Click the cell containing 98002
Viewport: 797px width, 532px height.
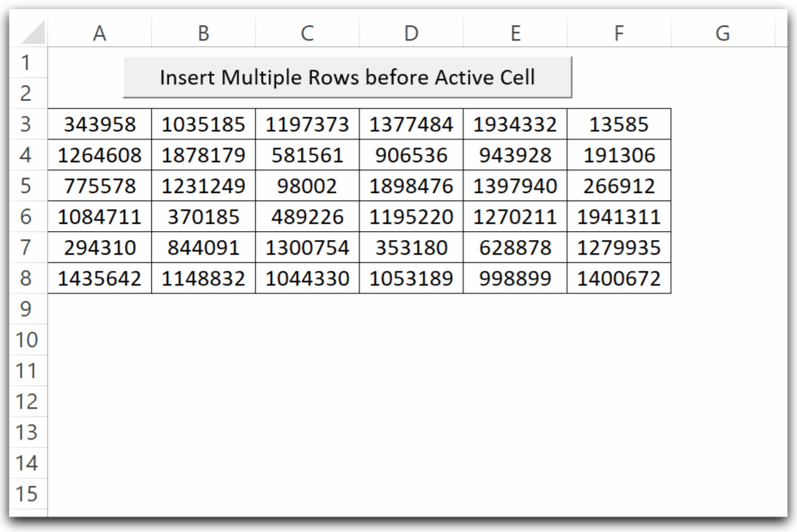[307, 186]
